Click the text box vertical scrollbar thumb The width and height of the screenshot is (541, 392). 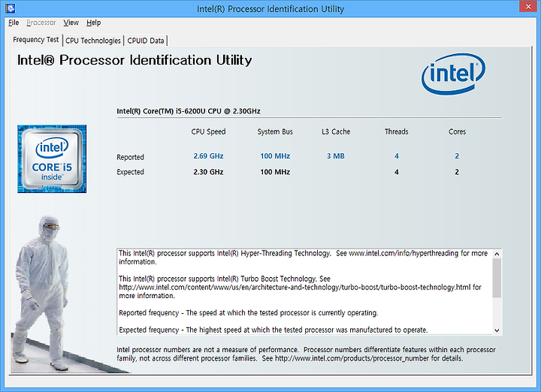click(497, 278)
